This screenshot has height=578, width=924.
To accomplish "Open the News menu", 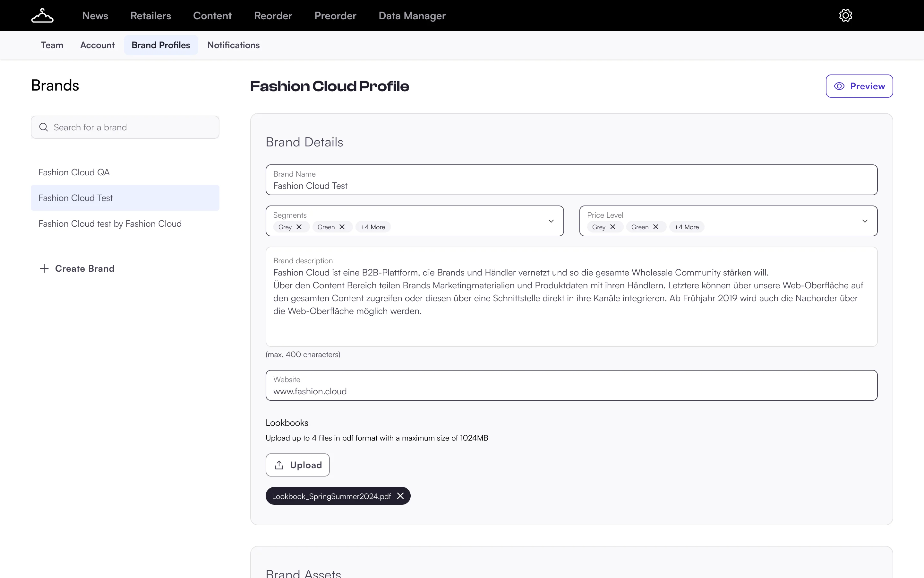I will point(95,16).
